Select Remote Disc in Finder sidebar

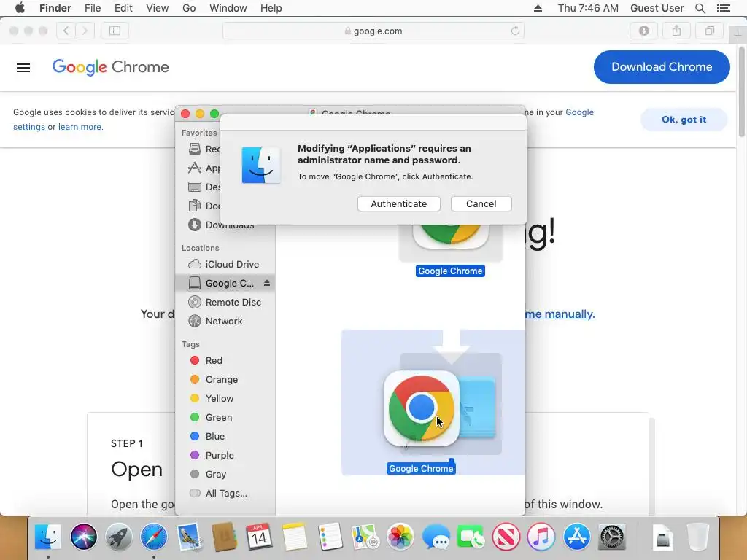(x=225, y=303)
